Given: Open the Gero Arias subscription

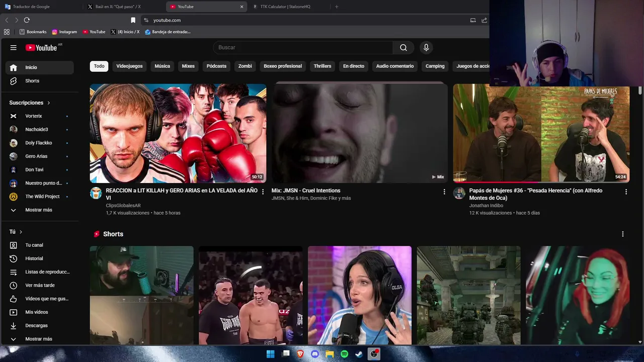Looking at the screenshot, I should [40, 156].
